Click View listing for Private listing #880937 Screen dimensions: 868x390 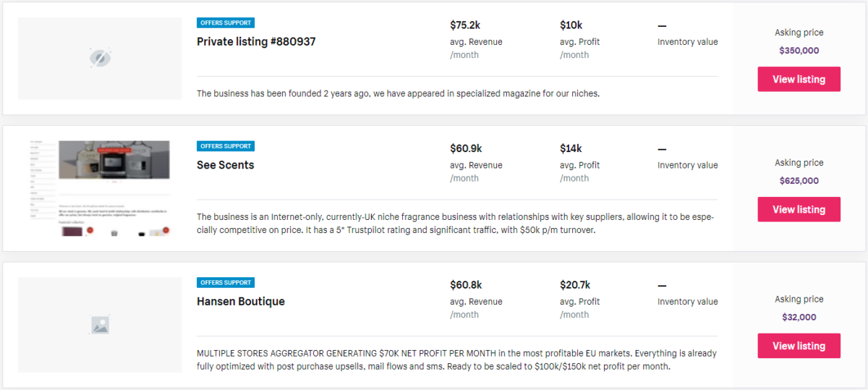[x=799, y=79]
